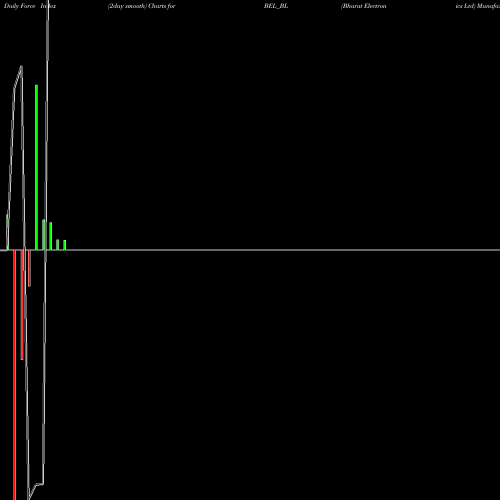Click the 'Daily Force' title text

pos(19,6)
